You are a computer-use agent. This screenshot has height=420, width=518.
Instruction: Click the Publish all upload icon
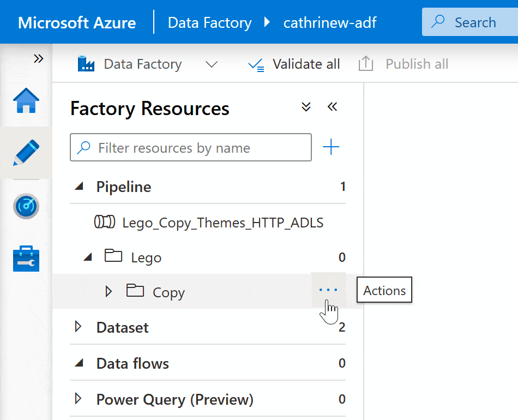click(x=366, y=63)
